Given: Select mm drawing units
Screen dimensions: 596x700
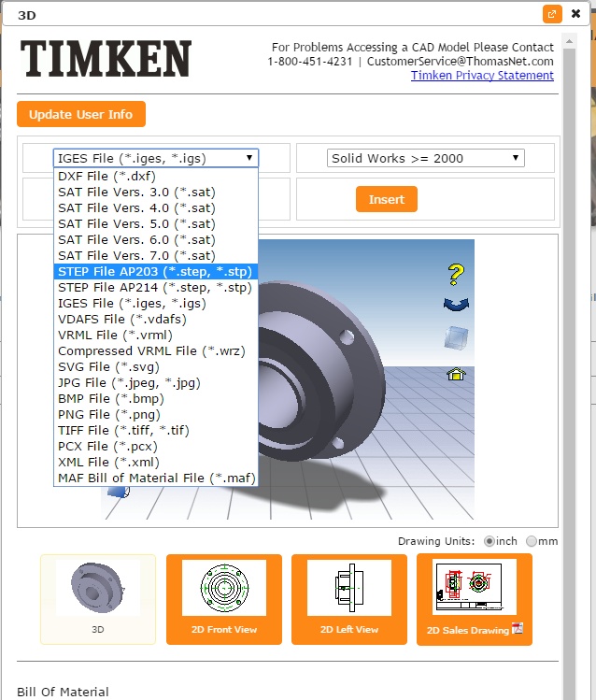Looking at the screenshot, I should click(x=532, y=541).
